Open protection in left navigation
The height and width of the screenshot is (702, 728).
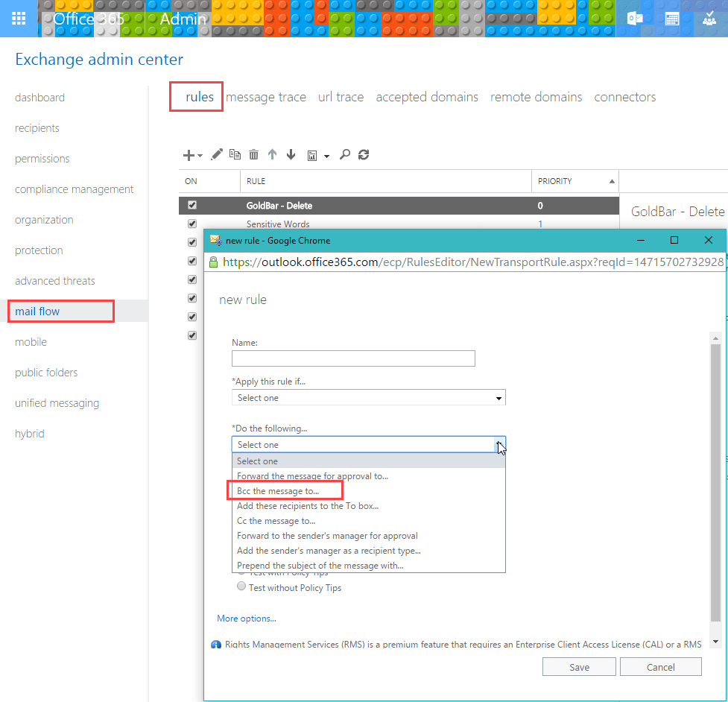[39, 250]
